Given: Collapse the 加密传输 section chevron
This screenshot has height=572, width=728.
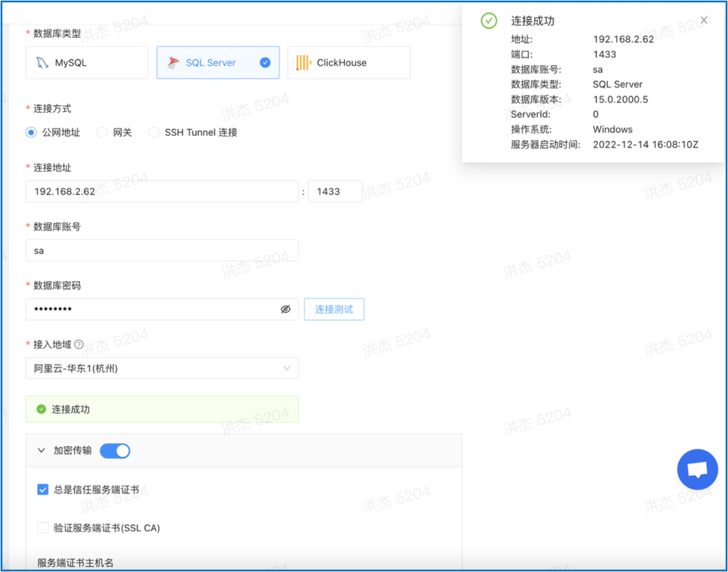Looking at the screenshot, I should tap(41, 451).
